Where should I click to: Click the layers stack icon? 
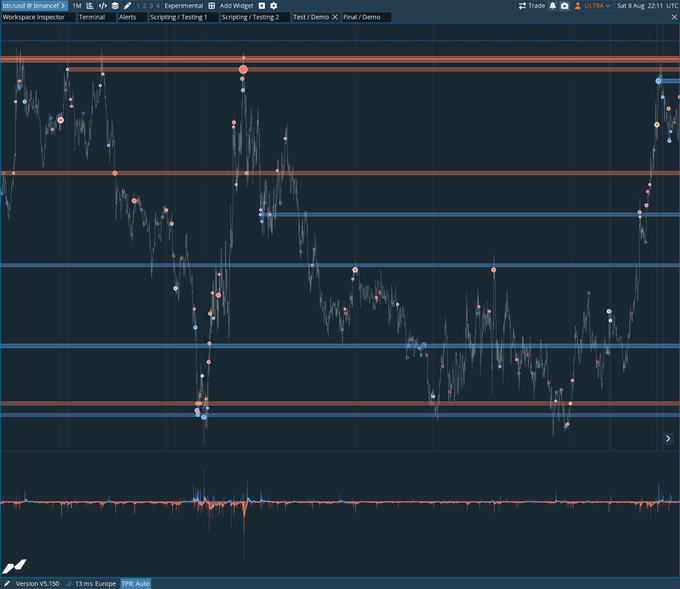point(115,6)
